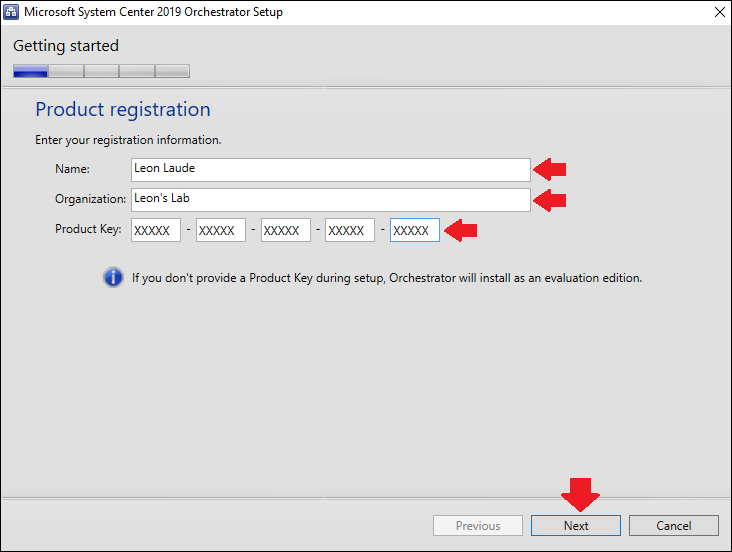Click the Cancel button
Viewport: 732px width, 552px height.
(674, 525)
